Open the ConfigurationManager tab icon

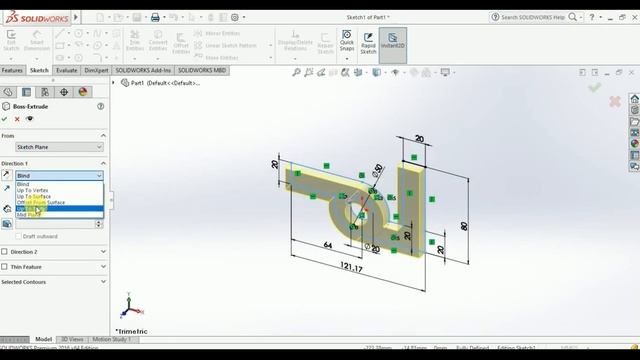45,92
